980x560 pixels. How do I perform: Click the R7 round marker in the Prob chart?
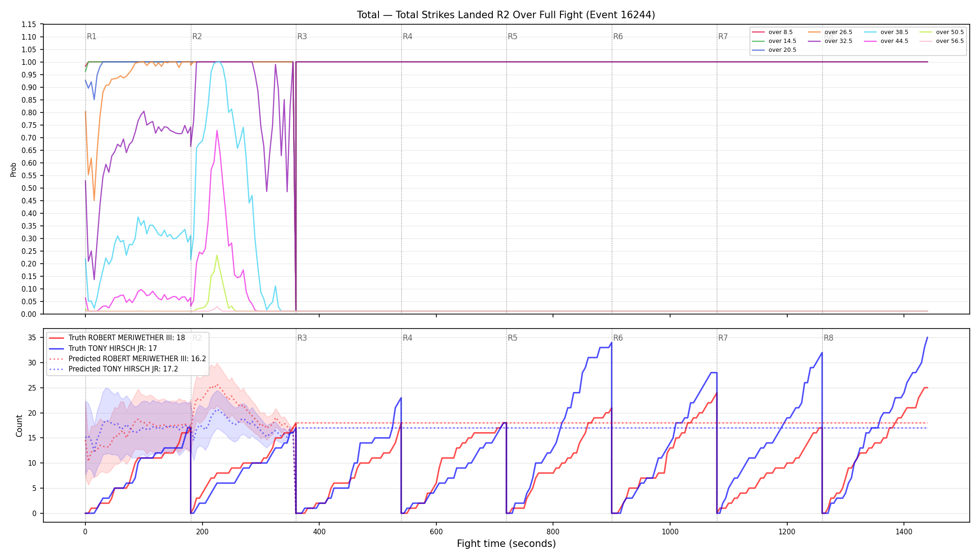pos(723,36)
